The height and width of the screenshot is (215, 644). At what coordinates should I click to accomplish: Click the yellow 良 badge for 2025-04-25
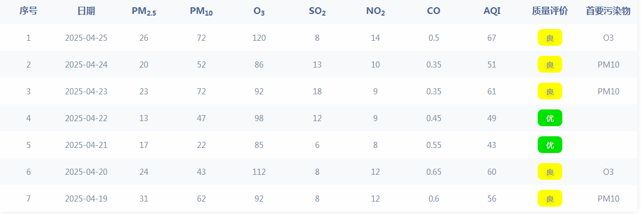click(550, 38)
